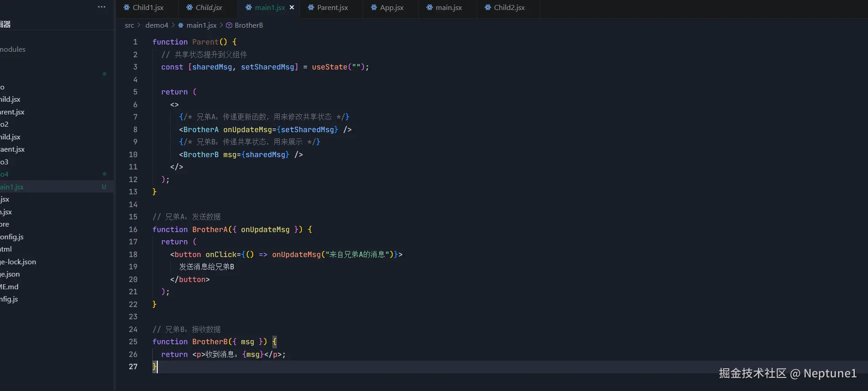Open demo4 folder in breadcrumb
This screenshot has width=868, height=391.
point(156,25)
